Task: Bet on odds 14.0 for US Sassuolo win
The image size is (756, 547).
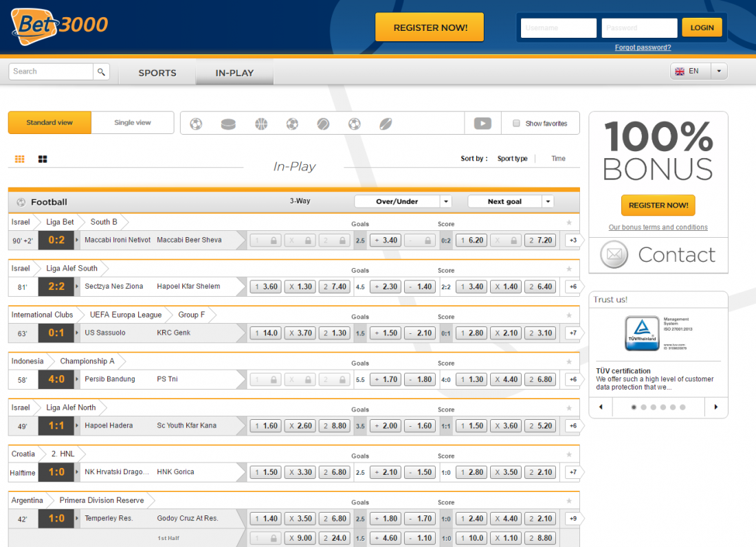Action: [266, 333]
